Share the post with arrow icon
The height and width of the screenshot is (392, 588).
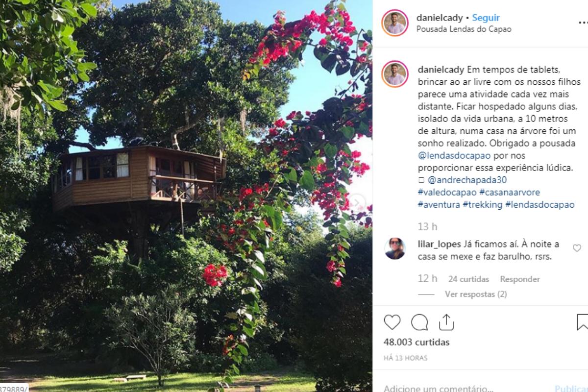click(446, 322)
